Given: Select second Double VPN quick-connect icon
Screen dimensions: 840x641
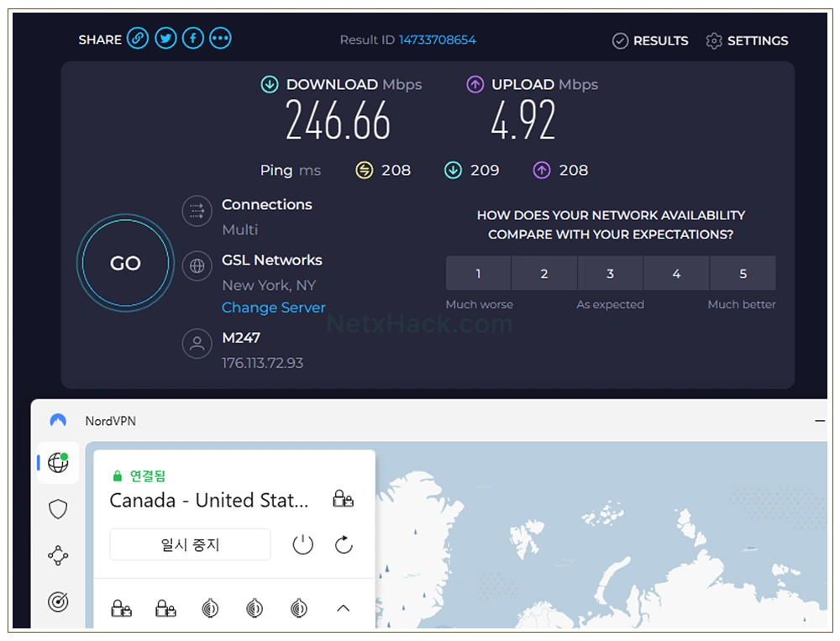Looking at the screenshot, I should (165, 608).
